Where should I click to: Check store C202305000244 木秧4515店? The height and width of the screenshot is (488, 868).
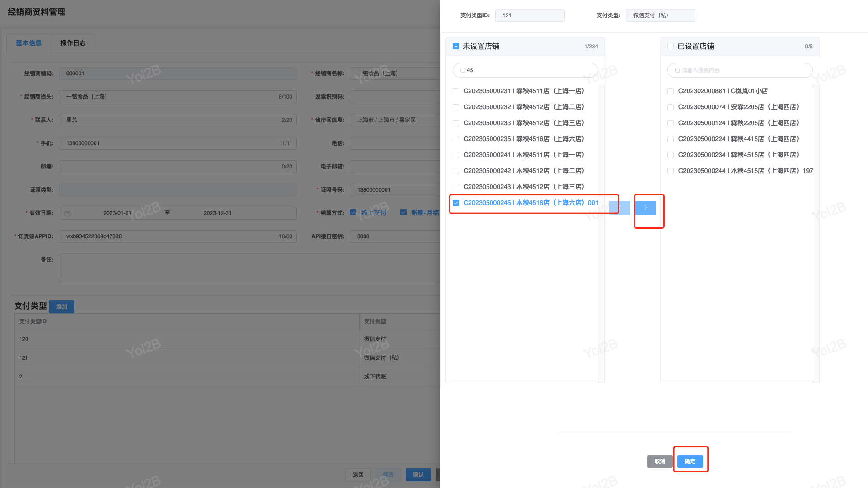click(x=671, y=171)
